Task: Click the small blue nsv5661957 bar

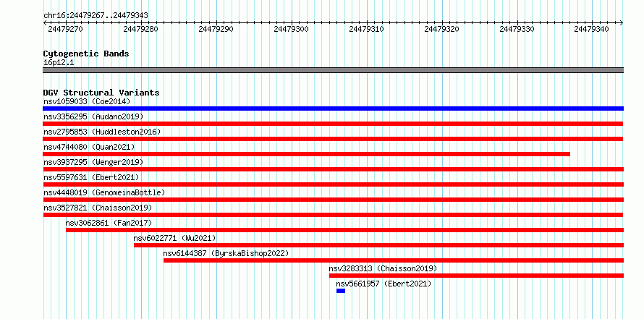Action: 341,291
